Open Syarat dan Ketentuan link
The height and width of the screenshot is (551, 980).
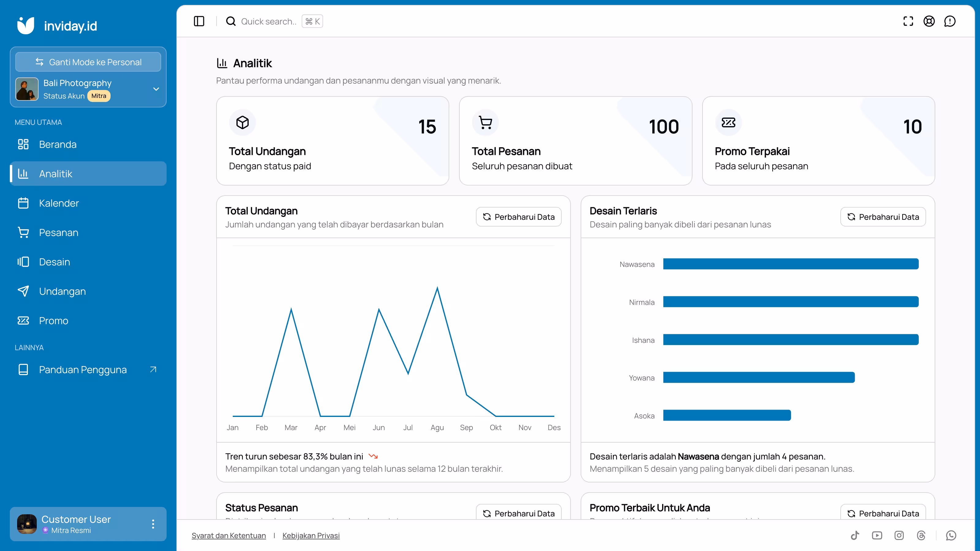229,535
